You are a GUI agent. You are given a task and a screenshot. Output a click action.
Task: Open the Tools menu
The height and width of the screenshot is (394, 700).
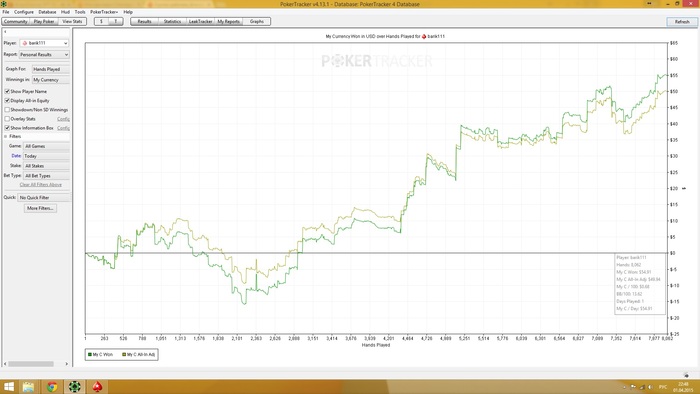pos(80,12)
